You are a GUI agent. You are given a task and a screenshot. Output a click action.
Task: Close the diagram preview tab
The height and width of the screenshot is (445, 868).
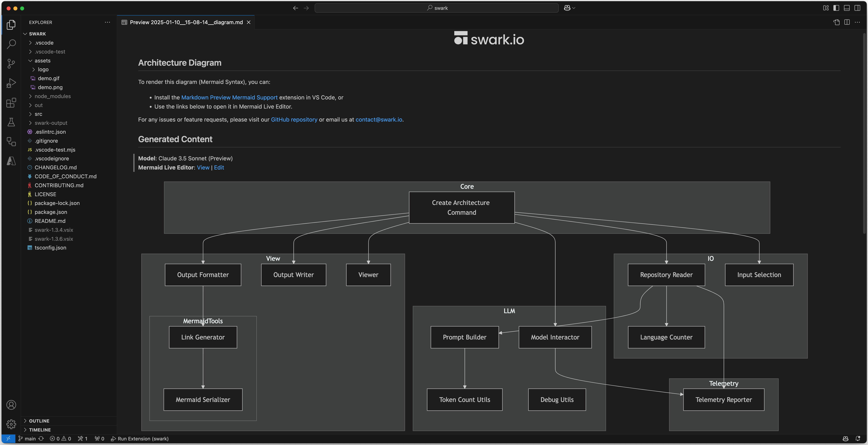click(249, 22)
